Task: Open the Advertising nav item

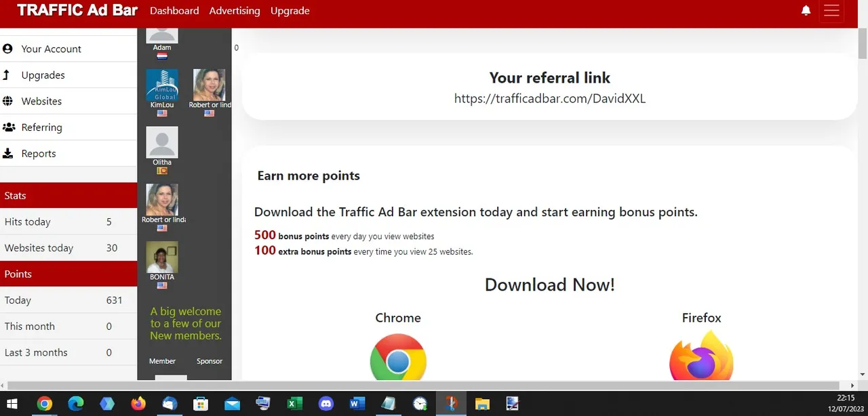Action: (x=235, y=11)
